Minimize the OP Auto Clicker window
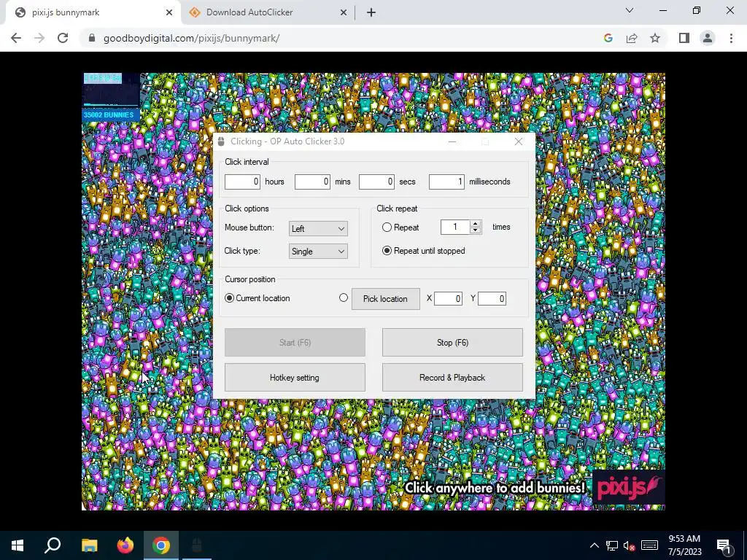747x560 pixels. [x=452, y=141]
